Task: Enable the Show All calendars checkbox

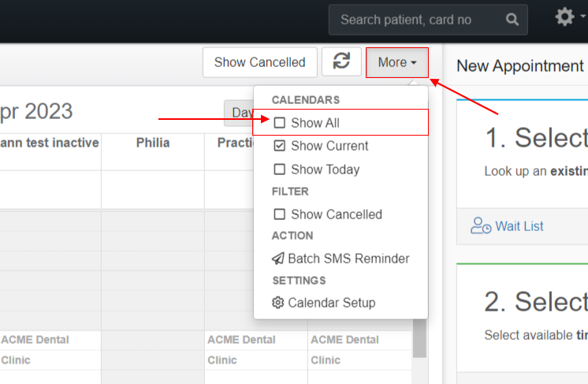Action: pos(279,123)
